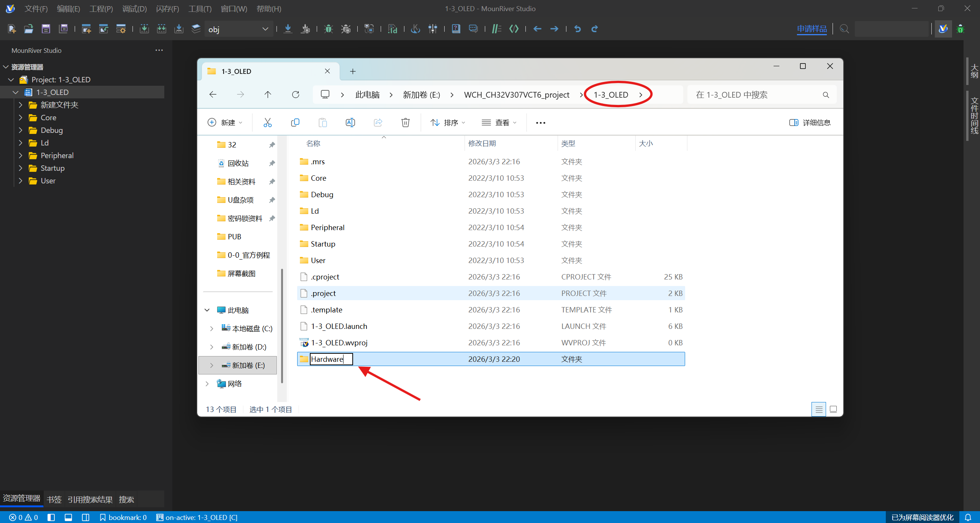This screenshot has height=523, width=980.
Task: Open MounRiver Studio panel more actions
Action: 159,50
